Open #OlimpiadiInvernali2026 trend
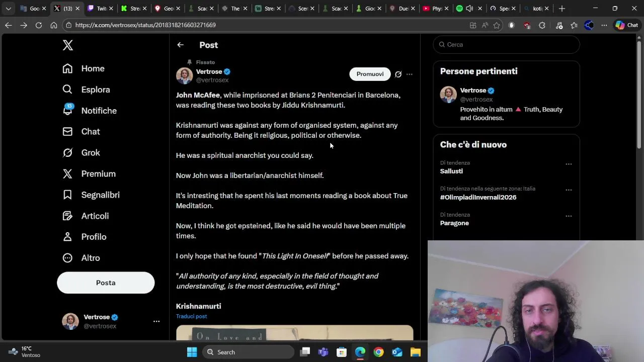The image size is (644, 362). [478, 197]
